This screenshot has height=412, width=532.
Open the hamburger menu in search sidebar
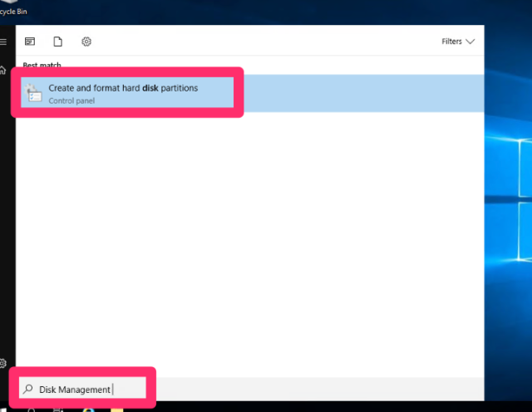point(3,42)
